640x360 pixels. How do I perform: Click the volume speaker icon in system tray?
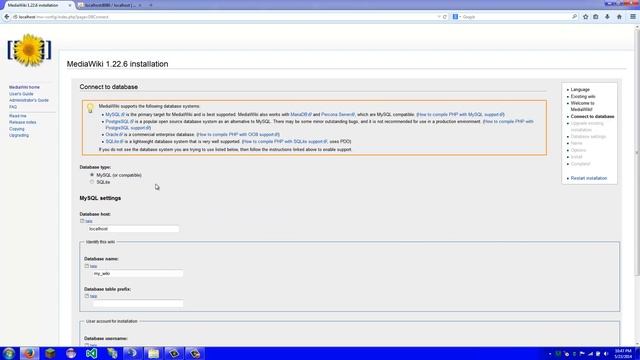(606, 354)
